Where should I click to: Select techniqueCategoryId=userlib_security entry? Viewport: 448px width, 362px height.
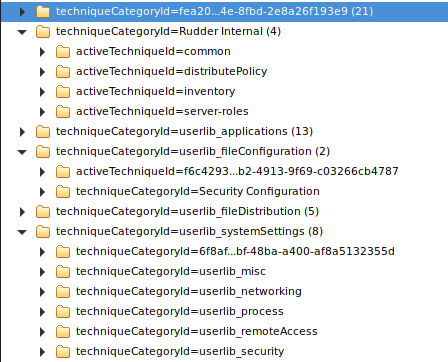180,351
